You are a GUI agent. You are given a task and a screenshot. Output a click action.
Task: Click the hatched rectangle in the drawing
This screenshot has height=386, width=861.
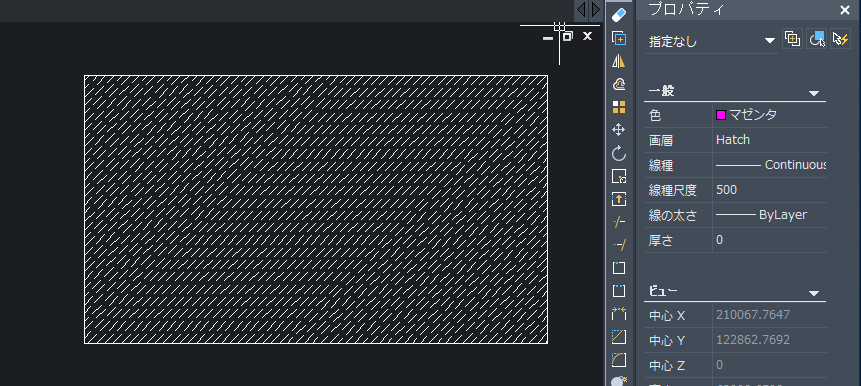316,209
